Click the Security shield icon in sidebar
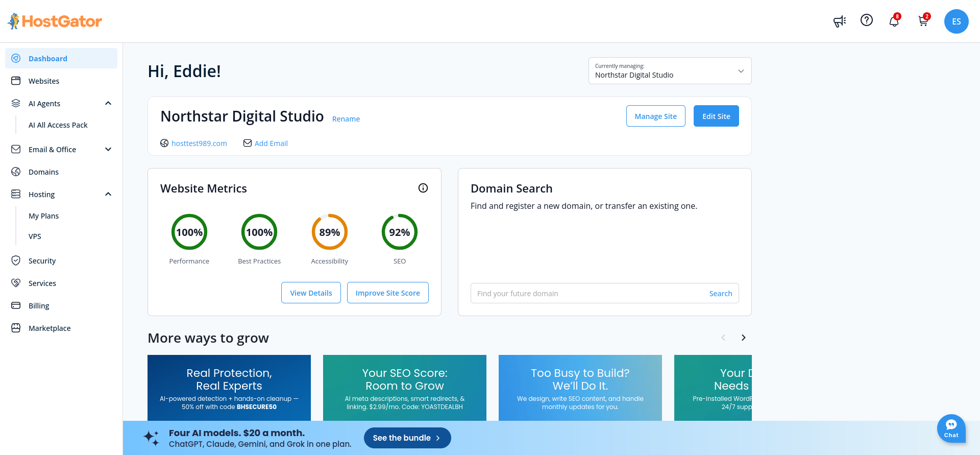Viewport: 980px width, 455px height. click(16, 260)
